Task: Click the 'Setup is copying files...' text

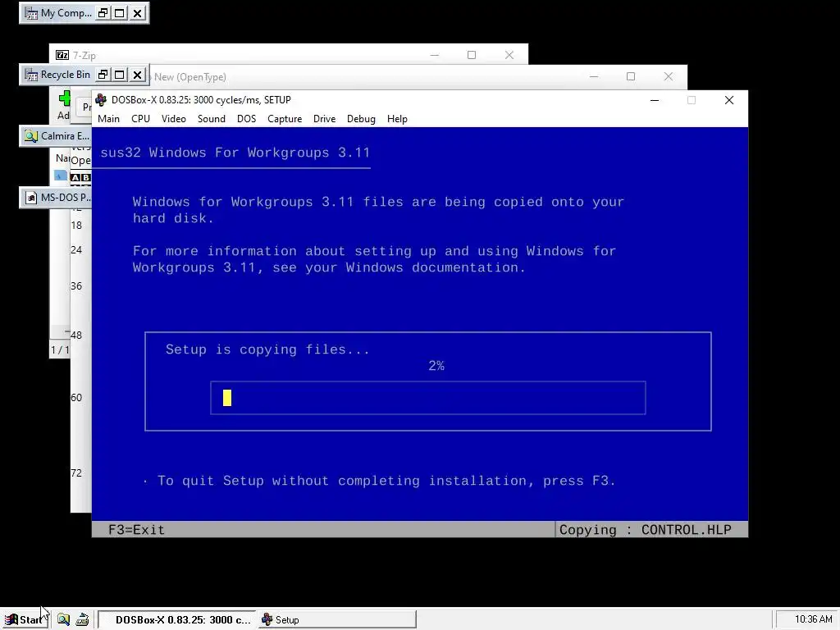Action: click(267, 349)
